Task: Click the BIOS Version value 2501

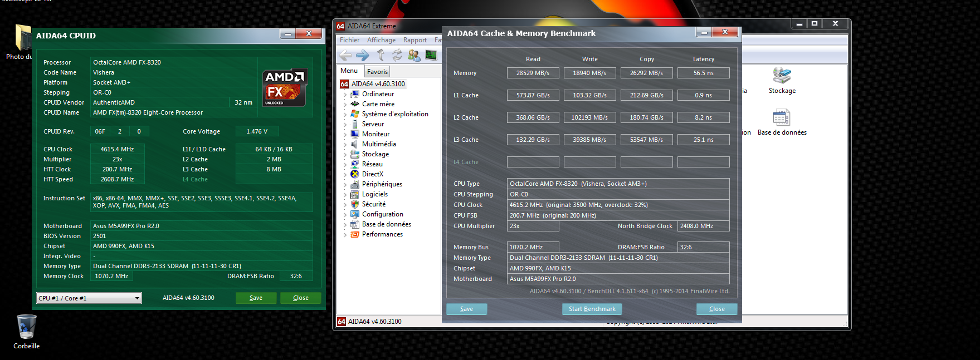Action: (x=201, y=236)
